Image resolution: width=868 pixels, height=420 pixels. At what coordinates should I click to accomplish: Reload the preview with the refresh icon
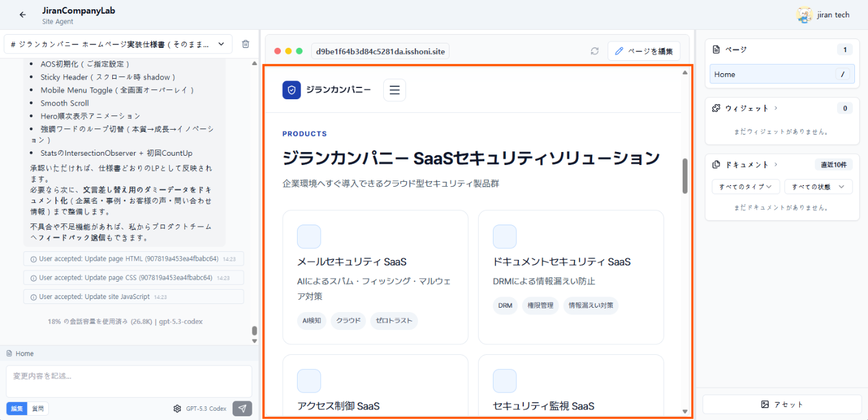click(595, 51)
